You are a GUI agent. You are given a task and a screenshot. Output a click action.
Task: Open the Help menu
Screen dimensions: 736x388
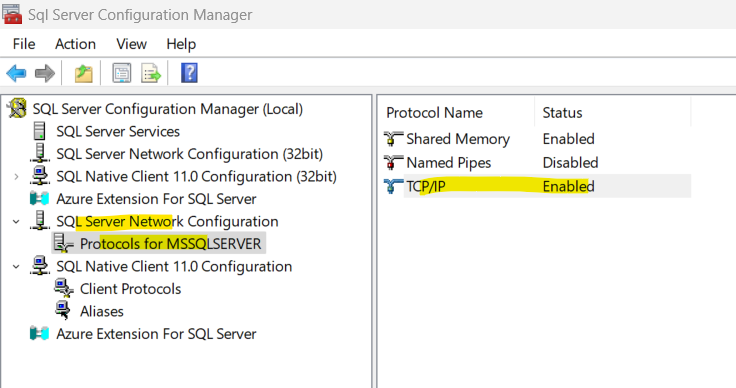(x=181, y=44)
